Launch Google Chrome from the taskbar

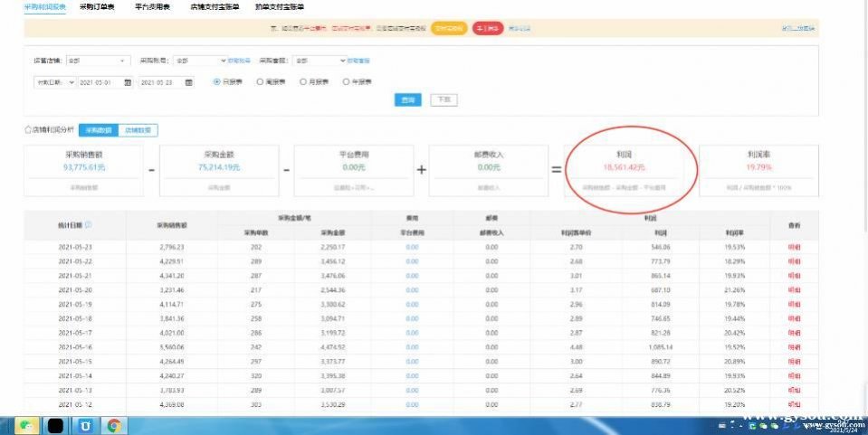tap(115, 426)
